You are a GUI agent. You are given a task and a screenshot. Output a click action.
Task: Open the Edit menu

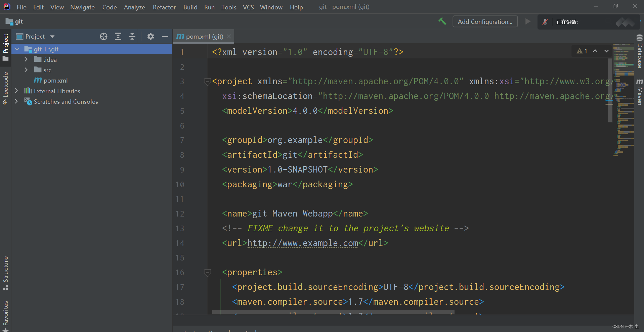click(x=38, y=7)
